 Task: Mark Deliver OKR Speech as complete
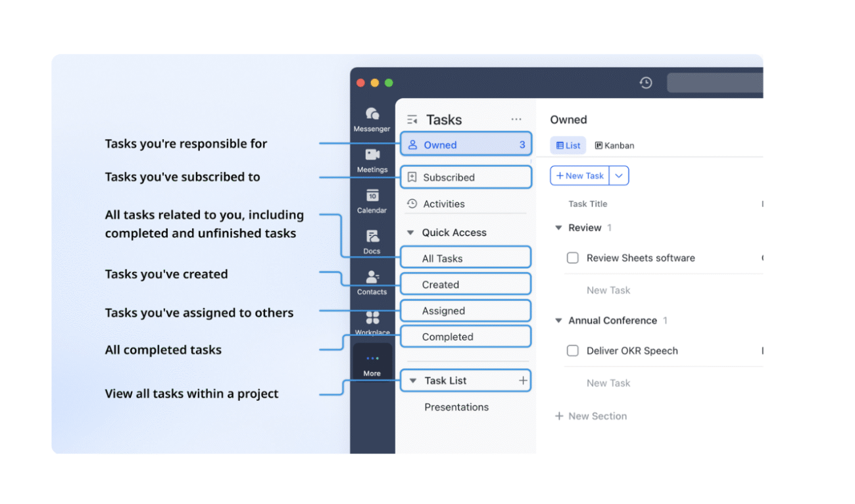point(572,351)
